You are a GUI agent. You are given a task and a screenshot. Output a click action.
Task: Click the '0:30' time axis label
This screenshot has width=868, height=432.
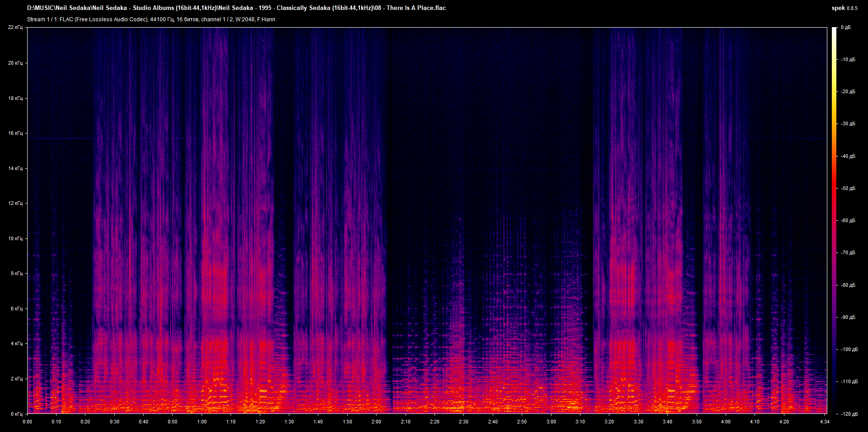pyautogui.click(x=115, y=422)
